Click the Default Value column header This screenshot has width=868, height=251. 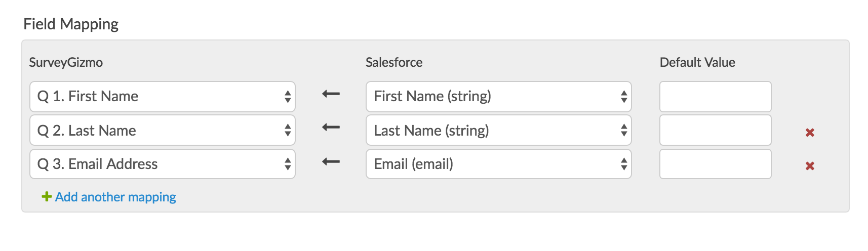point(697,62)
